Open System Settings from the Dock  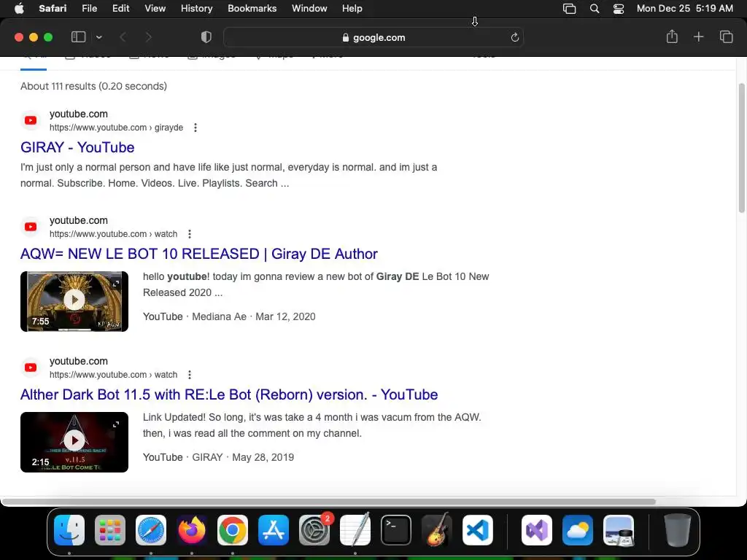pos(314,530)
